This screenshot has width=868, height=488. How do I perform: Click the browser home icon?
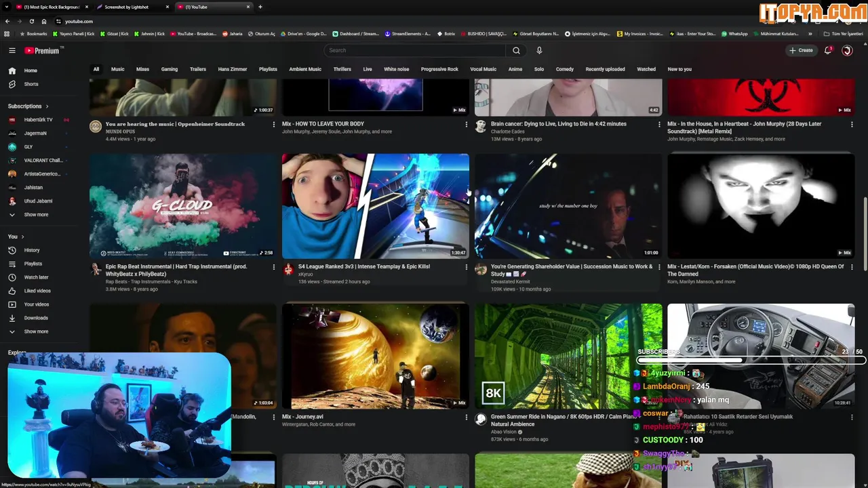click(44, 21)
